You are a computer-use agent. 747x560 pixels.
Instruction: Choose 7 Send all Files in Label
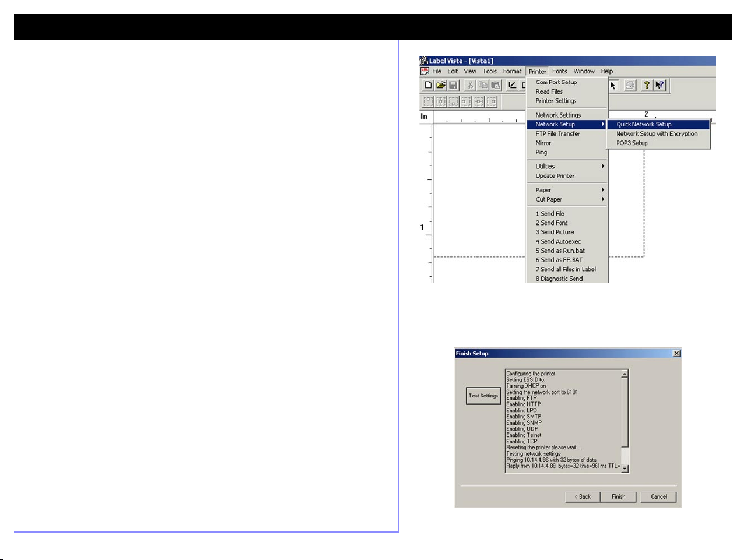click(x=567, y=269)
